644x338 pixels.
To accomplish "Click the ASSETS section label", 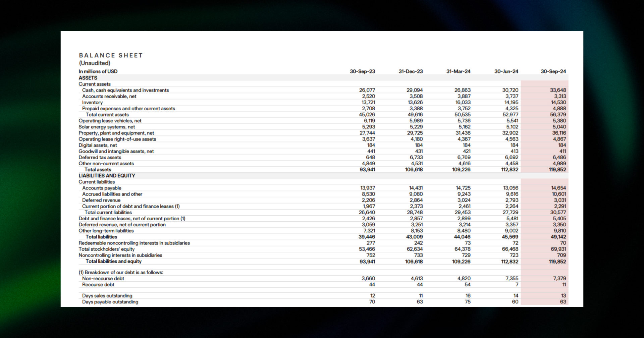I will (x=88, y=77).
